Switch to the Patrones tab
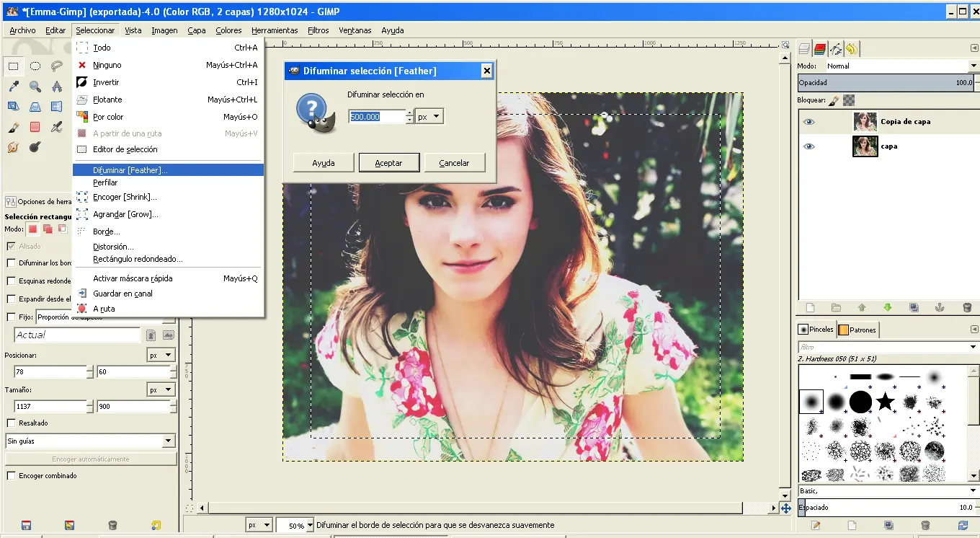This screenshot has height=538, width=980. click(x=857, y=330)
